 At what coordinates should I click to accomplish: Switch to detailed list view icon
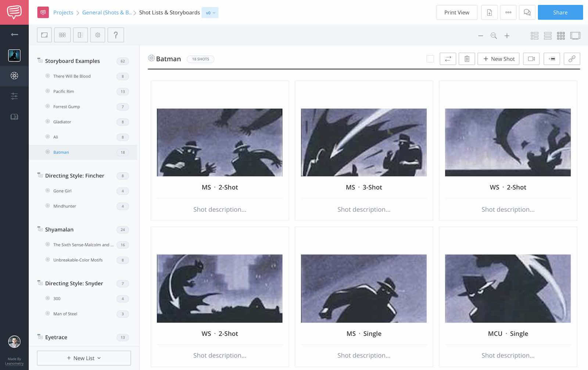[535, 36]
